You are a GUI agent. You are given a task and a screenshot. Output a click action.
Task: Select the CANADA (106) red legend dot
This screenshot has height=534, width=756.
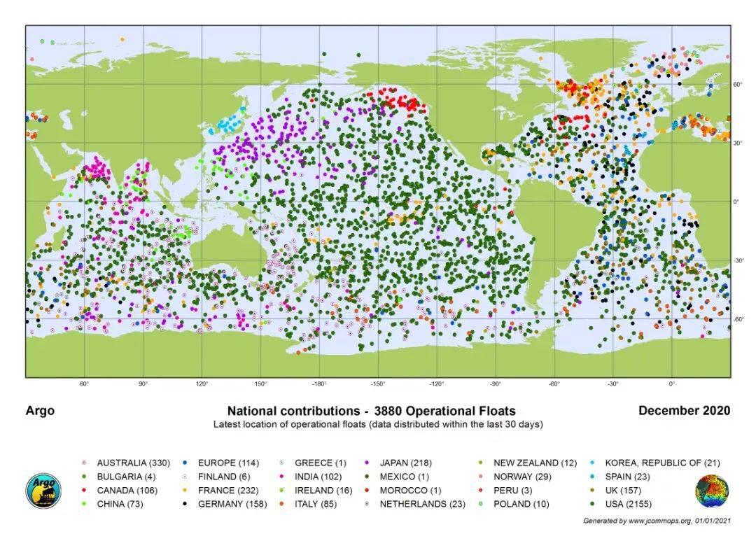pyautogui.click(x=84, y=491)
